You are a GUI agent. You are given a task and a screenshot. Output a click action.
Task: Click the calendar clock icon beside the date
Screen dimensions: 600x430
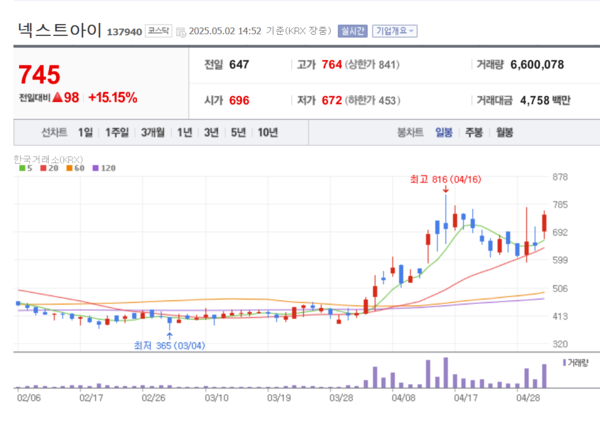(181, 32)
